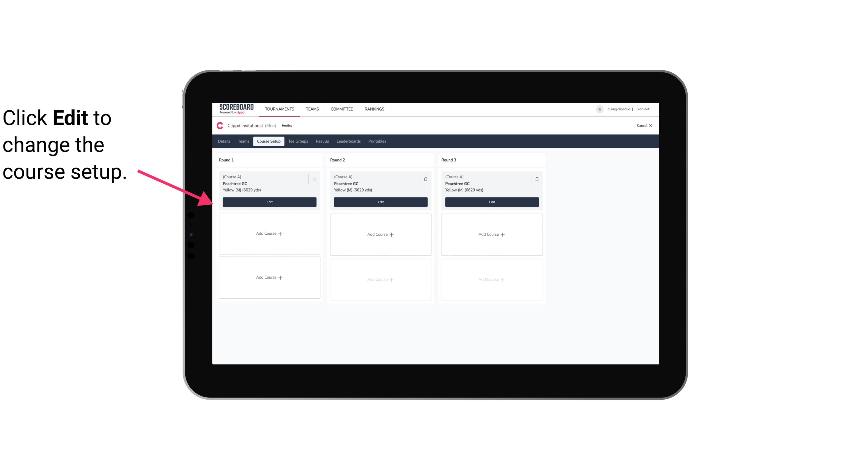Select the Tee Groups tab
Screen dimensions: 868x467
(x=298, y=141)
